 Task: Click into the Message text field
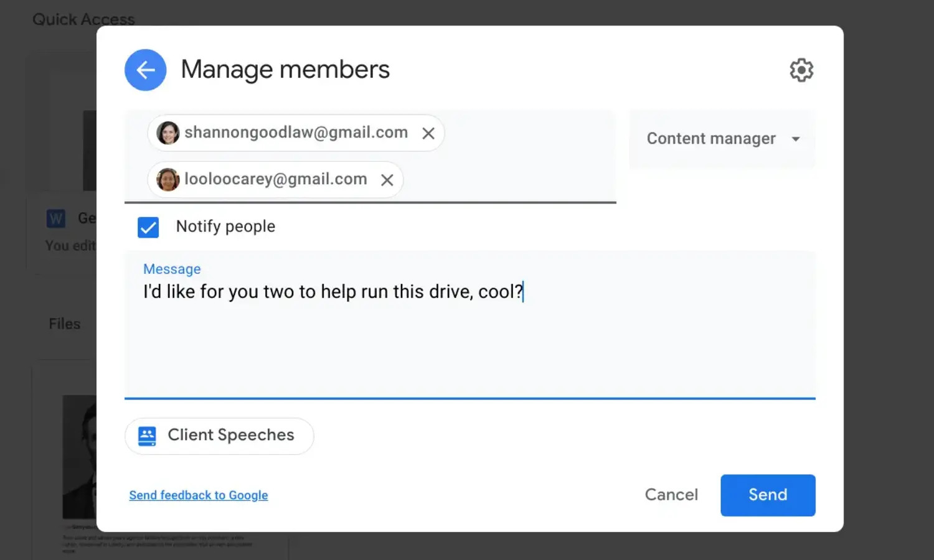click(x=470, y=324)
